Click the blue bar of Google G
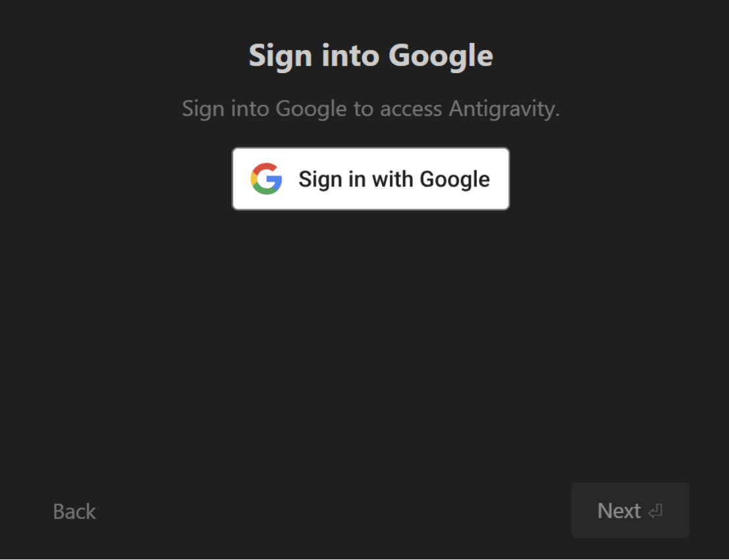The width and height of the screenshot is (729, 560). tap(275, 180)
